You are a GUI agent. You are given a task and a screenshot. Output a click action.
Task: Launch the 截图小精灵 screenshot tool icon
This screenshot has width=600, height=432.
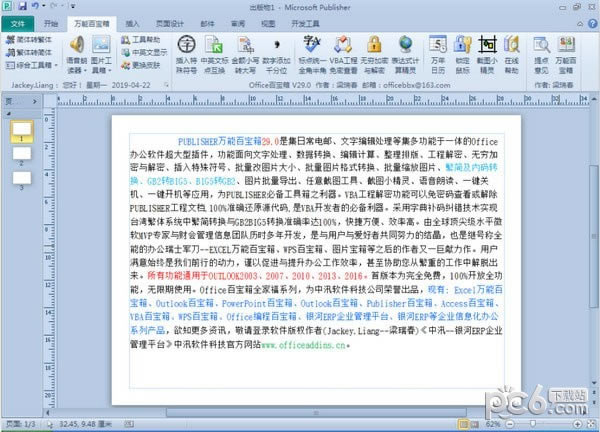(x=487, y=45)
